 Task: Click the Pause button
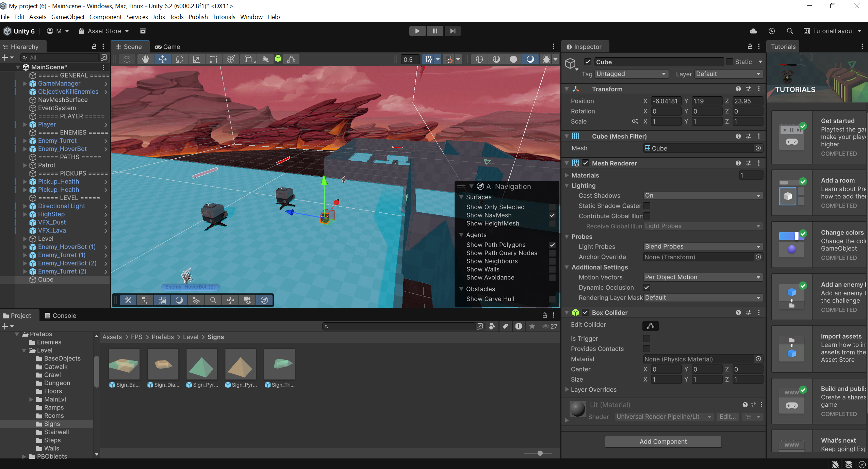(435, 31)
